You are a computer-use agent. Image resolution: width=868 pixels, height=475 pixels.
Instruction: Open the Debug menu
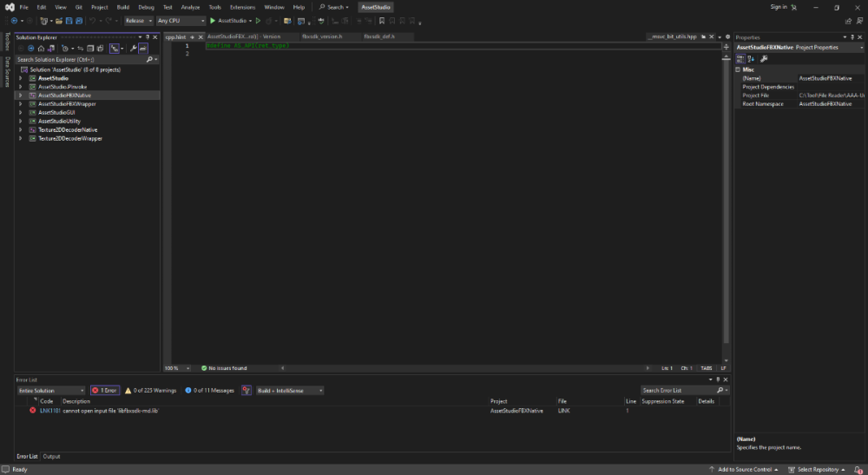(x=146, y=7)
